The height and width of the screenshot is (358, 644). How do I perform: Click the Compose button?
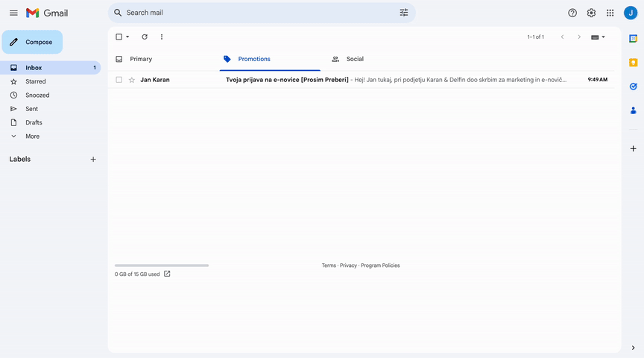[33, 42]
